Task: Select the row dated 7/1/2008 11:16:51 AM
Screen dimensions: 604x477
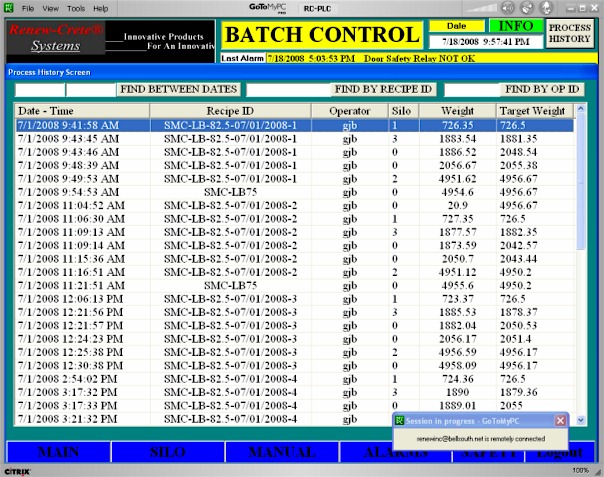Action: pyautogui.click(x=295, y=272)
